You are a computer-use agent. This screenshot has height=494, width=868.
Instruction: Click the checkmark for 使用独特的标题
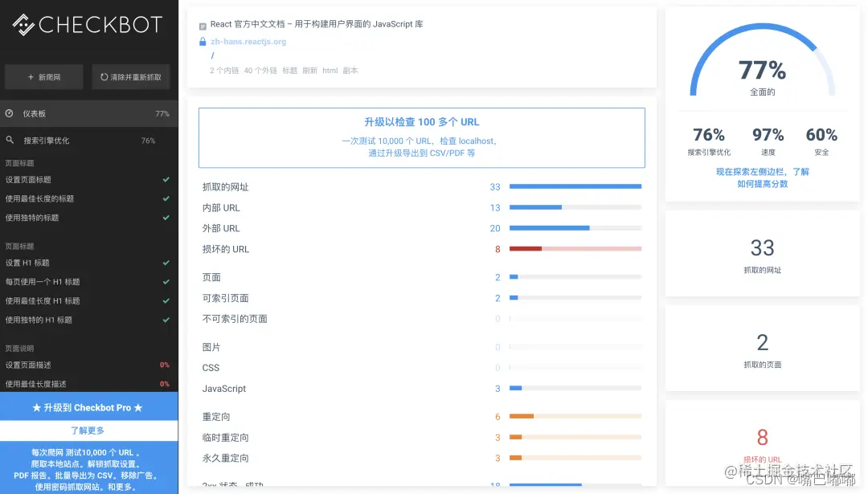tap(167, 217)
